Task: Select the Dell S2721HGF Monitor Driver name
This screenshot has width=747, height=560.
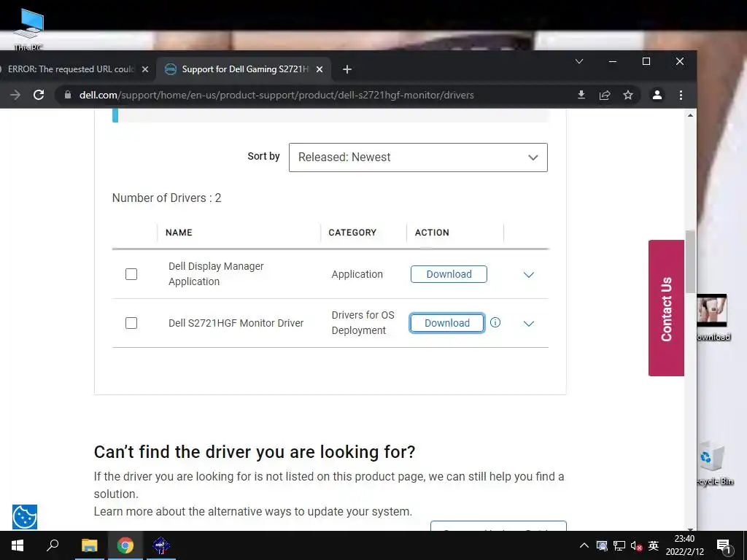Action: (x=236, y=323)
